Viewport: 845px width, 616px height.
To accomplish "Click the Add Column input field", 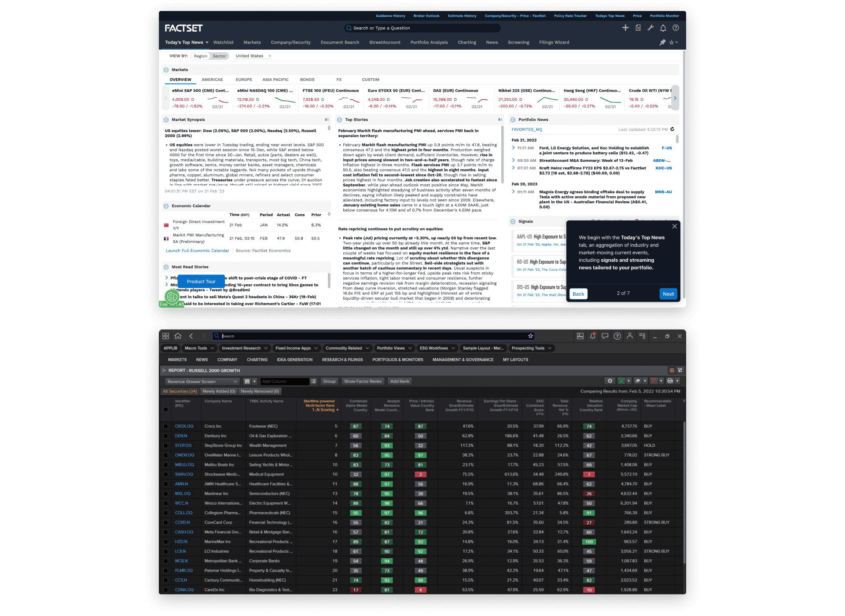I will (285, 381).
